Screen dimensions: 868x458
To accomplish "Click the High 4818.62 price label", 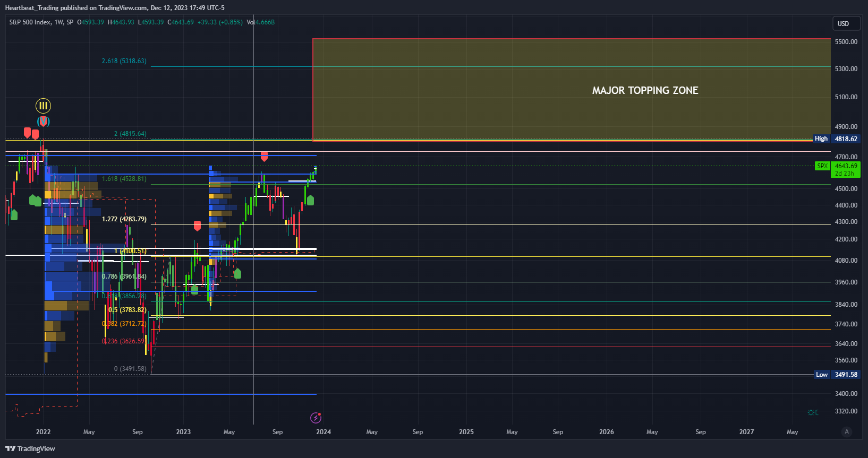I will (837, 139).
